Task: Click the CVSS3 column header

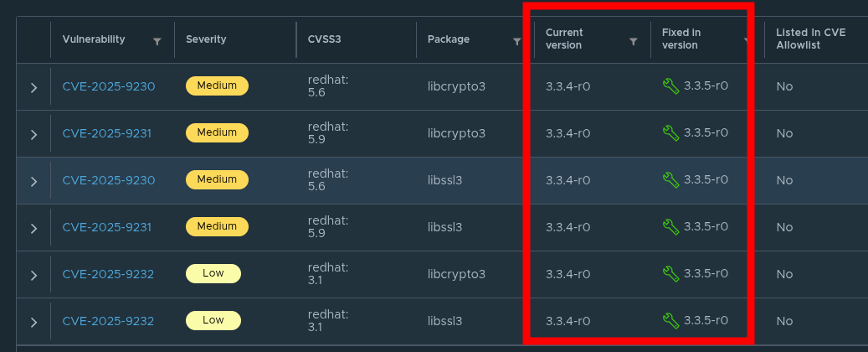Action: coord(325,39)
